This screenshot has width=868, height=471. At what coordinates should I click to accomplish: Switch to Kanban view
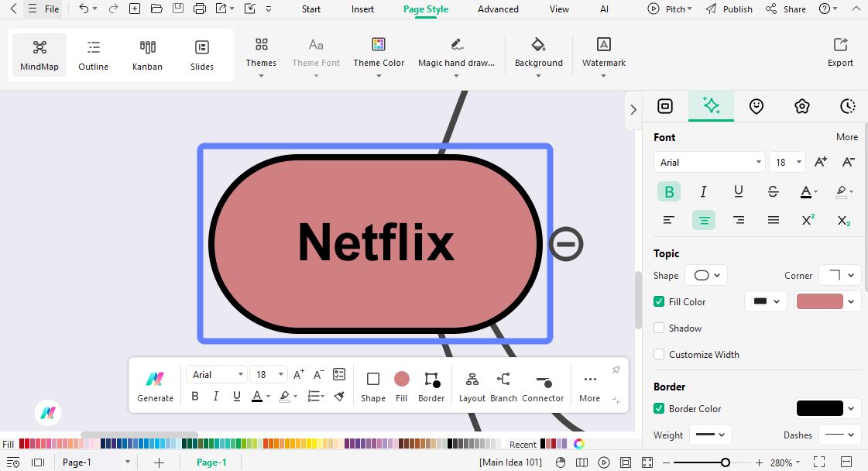pyautogui.click(x=147, y=55)
